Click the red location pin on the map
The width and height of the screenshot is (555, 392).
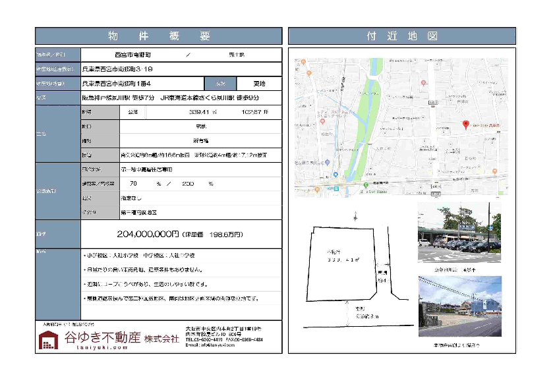(x=465, y=124)
